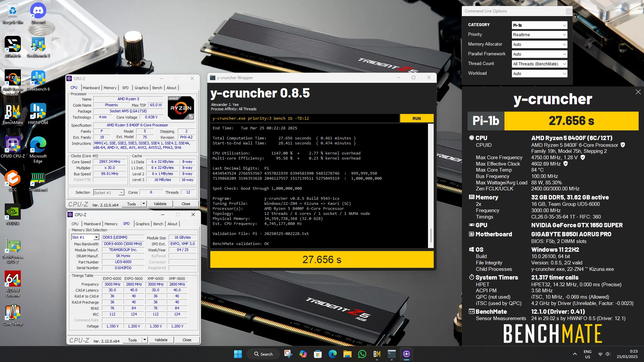Open the Workload dropdown
This screenshot has height=362, width=644.
point(539,74)
